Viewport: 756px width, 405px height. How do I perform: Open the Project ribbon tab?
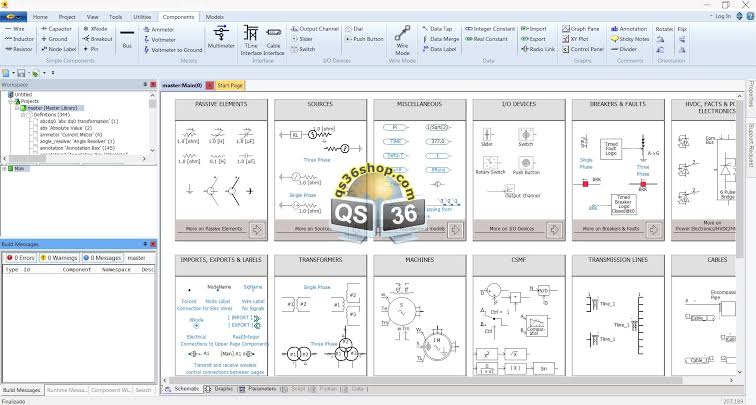pos(67,17)
